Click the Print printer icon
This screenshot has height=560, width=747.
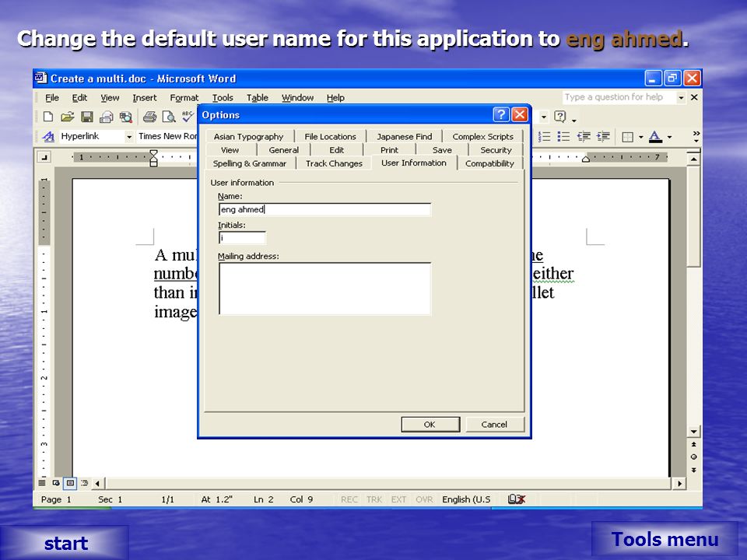[x=149, y=117]
